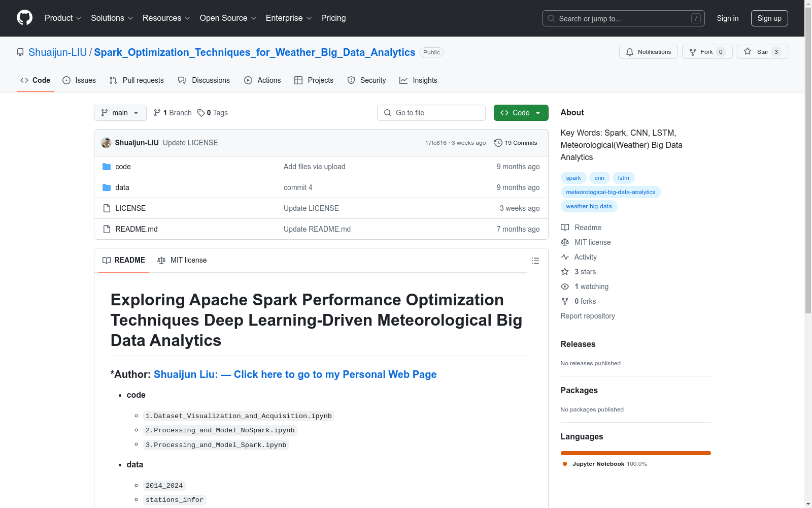The image size is (812, 508).
Task: Click the orange Jupyter Notebook language bar
Action: (x=636, y=453)
